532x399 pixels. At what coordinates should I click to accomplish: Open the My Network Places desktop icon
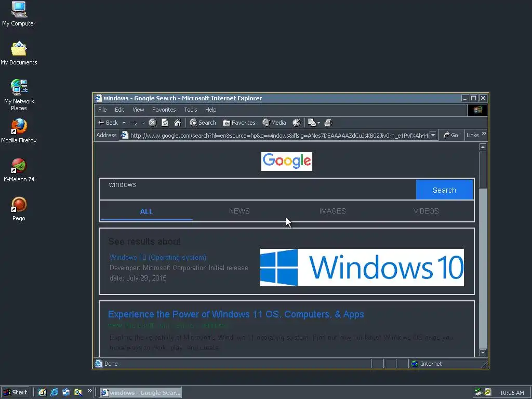[19, 95]
